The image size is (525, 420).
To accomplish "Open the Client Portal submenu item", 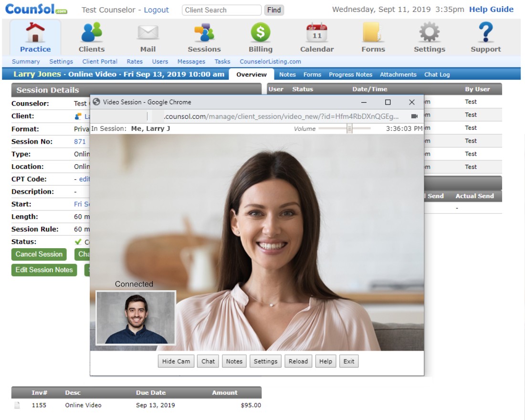I will (100, 62).
